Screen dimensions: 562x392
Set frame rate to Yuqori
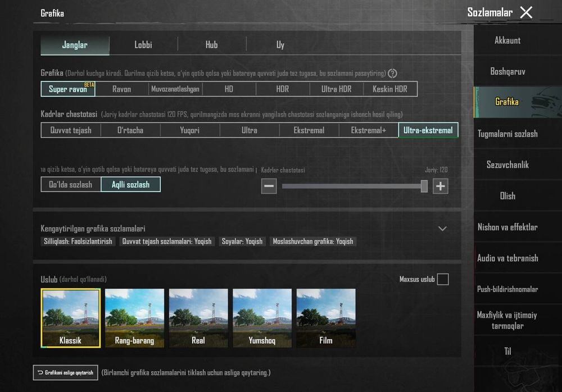pyautogui.click(x=190, y=130)
